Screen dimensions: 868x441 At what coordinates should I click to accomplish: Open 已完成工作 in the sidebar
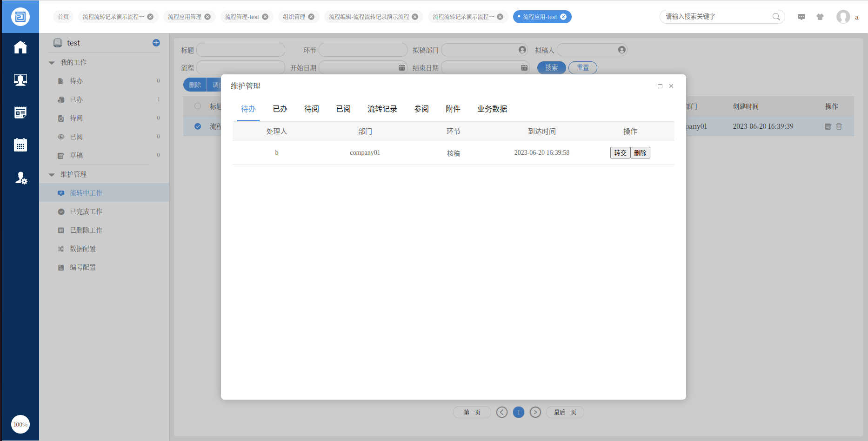pyautogui.click(x=86, y=211)
